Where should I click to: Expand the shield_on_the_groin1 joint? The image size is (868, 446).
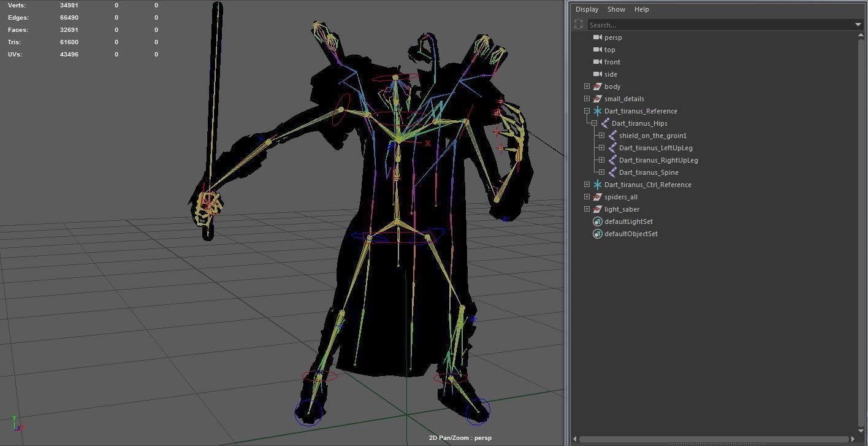601,136
